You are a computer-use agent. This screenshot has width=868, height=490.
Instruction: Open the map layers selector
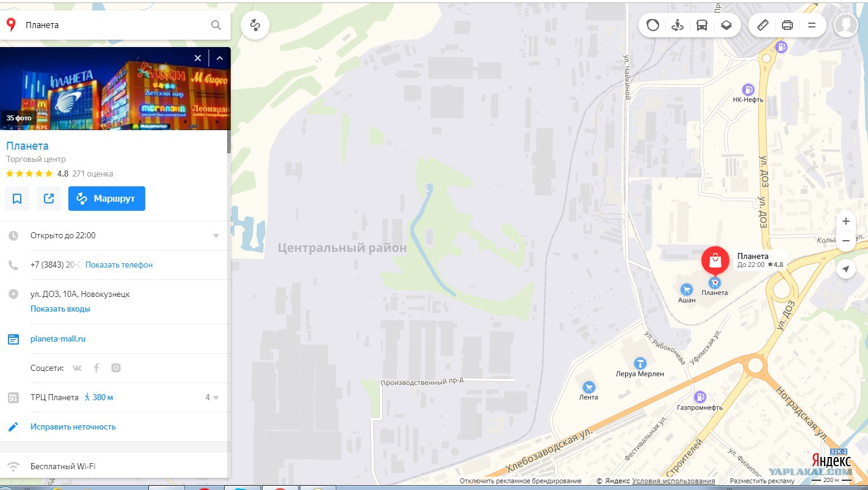pos(726,25)
